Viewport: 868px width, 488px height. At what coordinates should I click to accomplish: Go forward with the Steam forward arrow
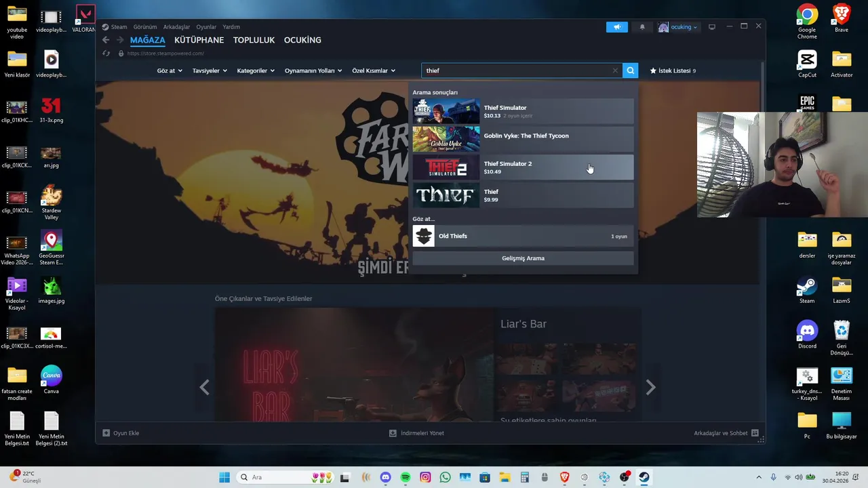(120, 40)
